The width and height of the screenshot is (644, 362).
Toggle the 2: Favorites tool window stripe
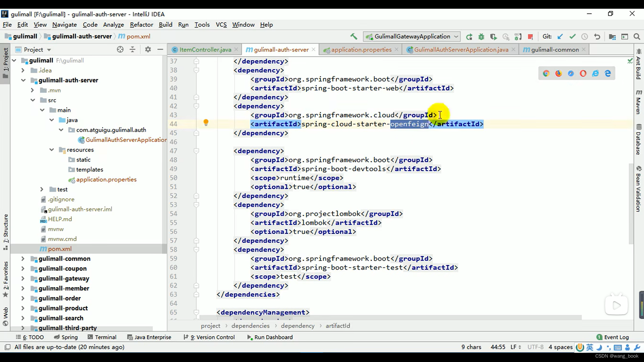click(6, 279)
